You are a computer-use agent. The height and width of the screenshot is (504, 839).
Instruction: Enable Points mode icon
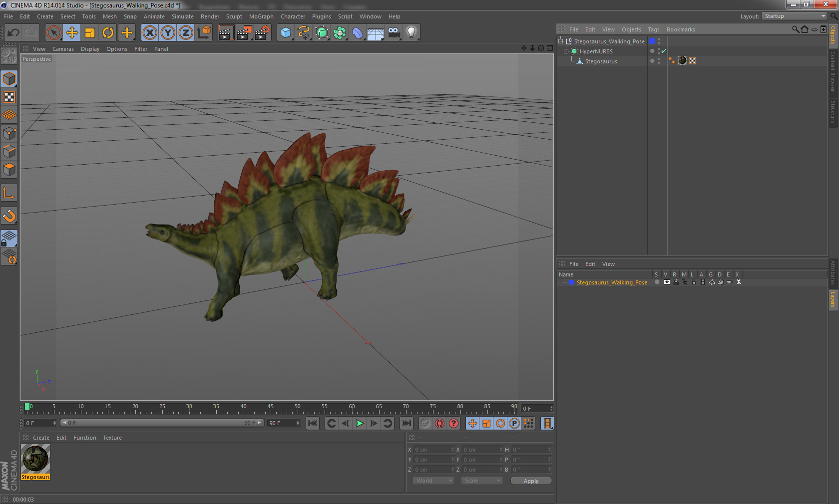tap(9, 133)
